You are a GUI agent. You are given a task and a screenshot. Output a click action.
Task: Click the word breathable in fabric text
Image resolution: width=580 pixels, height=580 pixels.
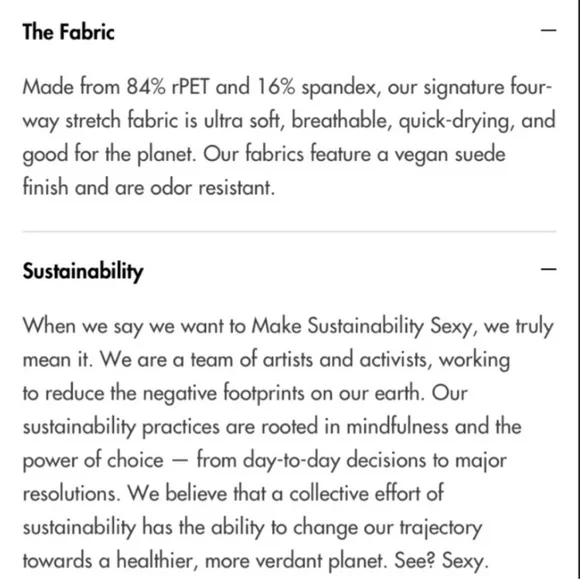(341, 121)
